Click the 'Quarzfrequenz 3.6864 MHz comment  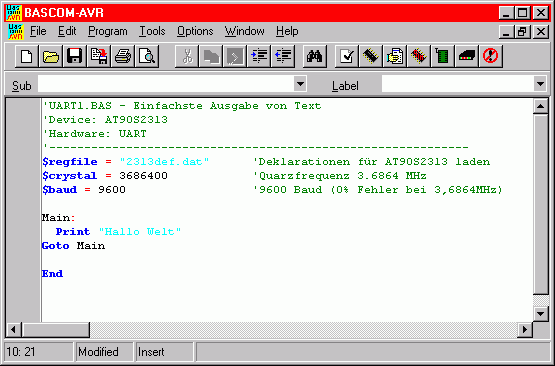[x=340, y=176]
